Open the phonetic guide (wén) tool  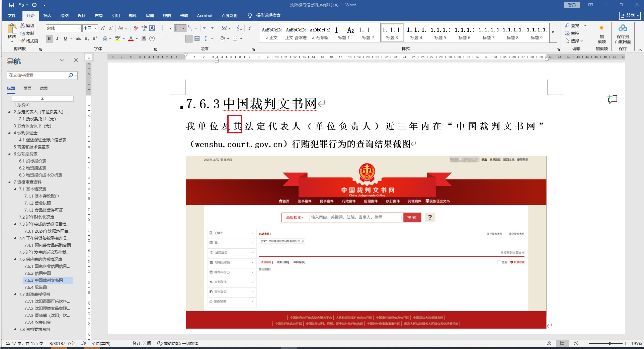tap(144, 28)
